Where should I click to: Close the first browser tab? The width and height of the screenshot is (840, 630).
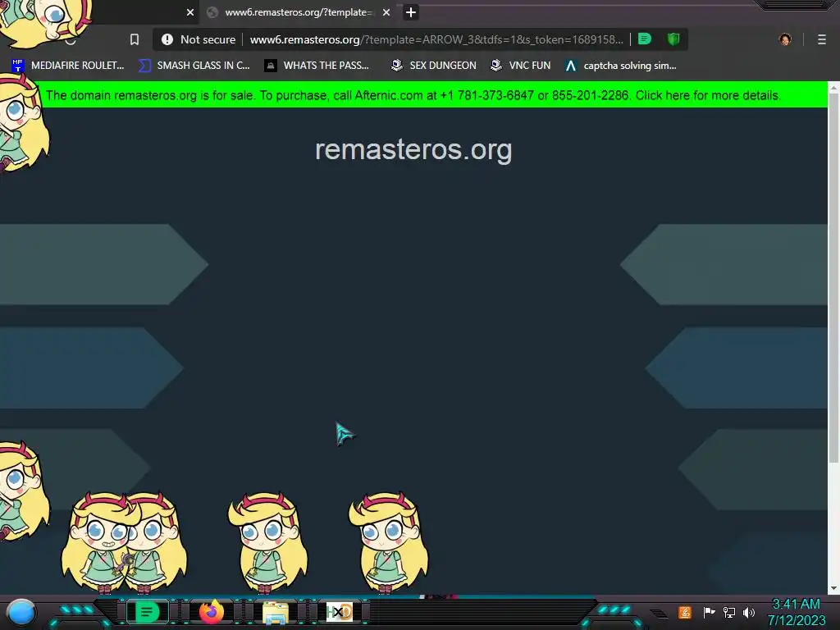(x=190, y=12)
